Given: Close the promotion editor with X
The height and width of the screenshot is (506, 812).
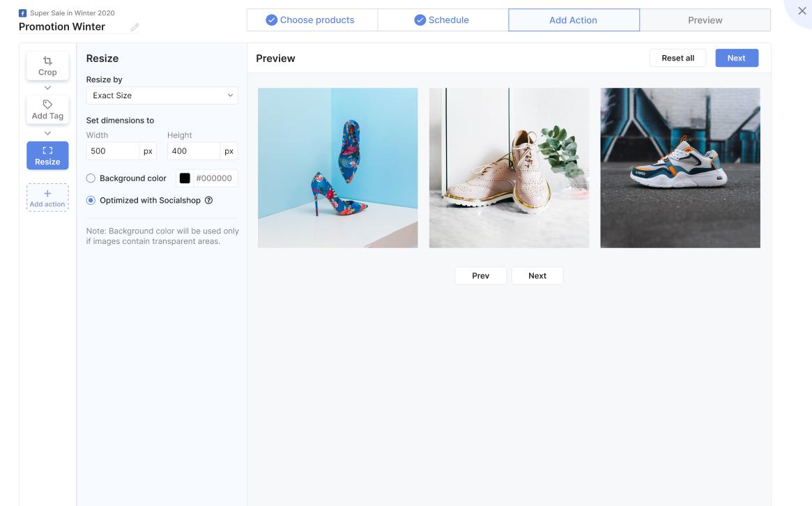Looking at the screenshot, I should pyautogui.click(x=802, y=11).
